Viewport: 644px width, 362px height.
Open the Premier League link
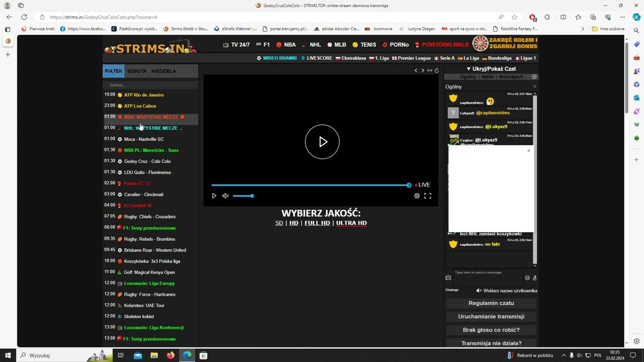[x=412, y=58]
